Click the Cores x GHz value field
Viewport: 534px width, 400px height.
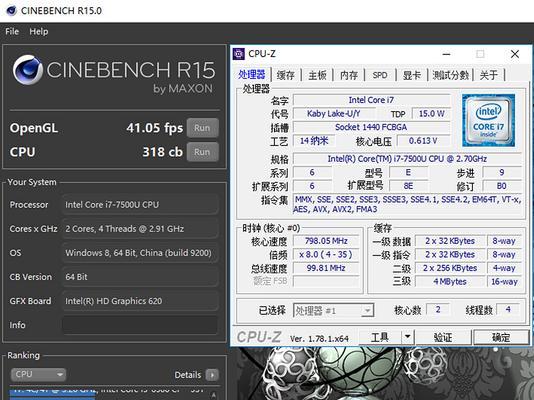140,229
